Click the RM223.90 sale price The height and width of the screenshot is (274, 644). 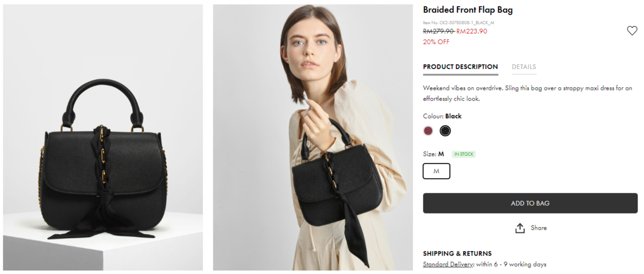pos(471,31)
